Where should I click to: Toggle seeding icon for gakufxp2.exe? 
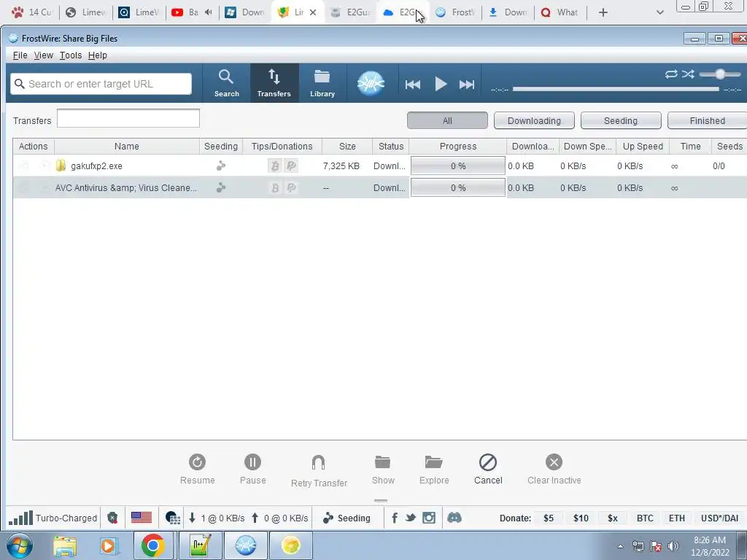(x=220, y=166)
